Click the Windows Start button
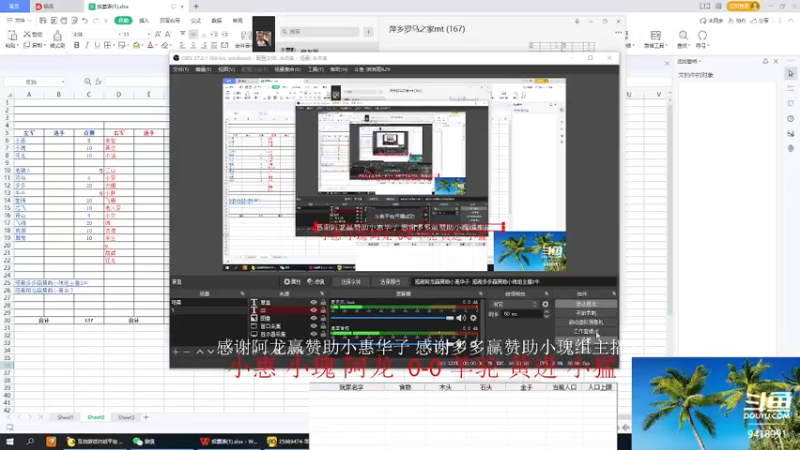 tap(10, 441)
